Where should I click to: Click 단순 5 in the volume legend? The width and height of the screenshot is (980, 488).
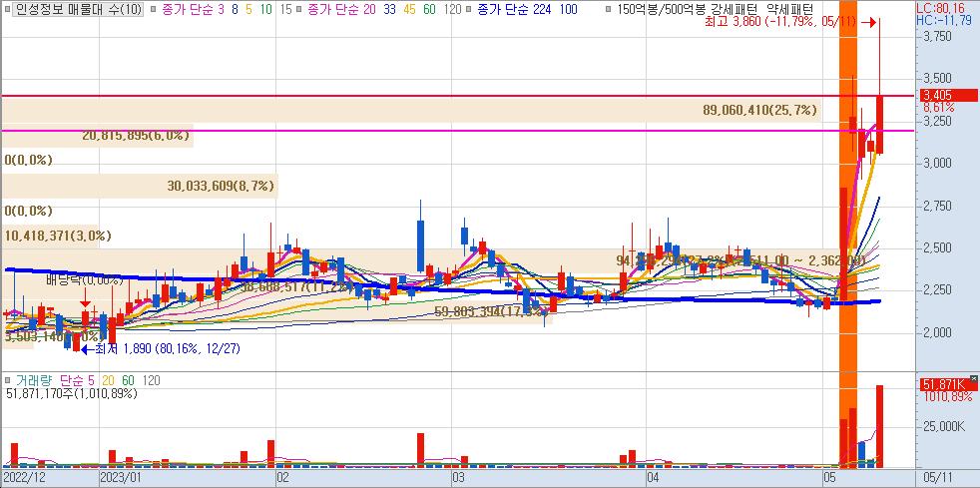[x=78, y=380]
